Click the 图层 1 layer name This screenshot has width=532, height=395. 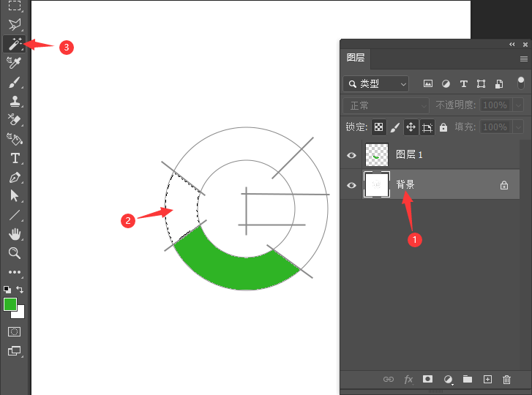point(409,154)
